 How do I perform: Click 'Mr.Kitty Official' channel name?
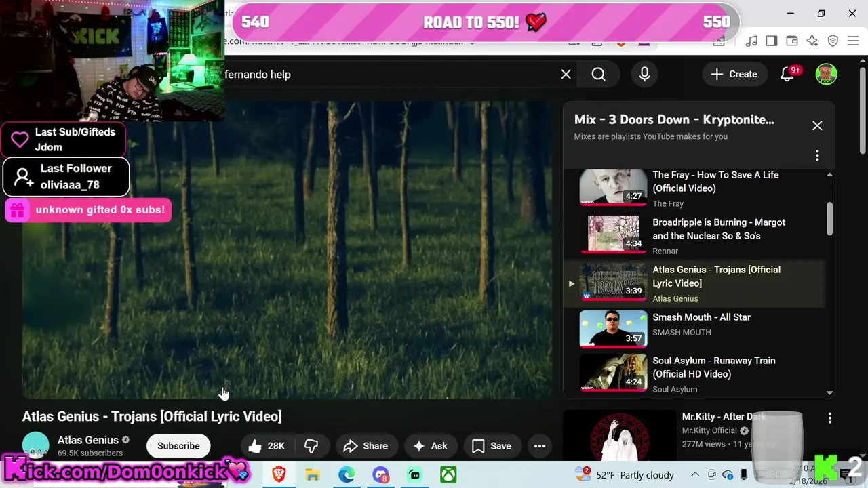pyautogui.click(x=709, y=430)
